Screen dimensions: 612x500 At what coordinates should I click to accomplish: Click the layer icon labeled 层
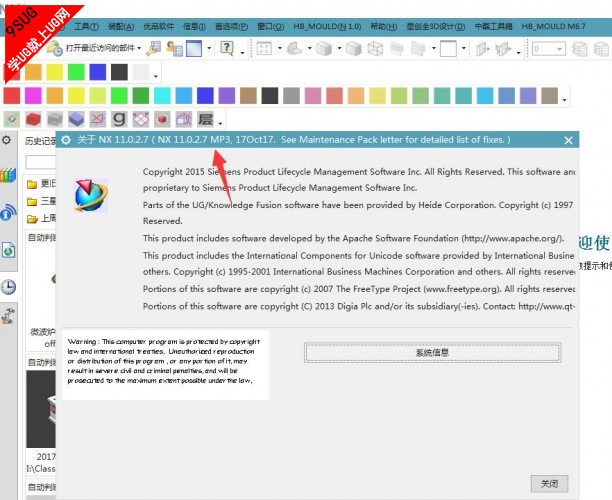205,119
